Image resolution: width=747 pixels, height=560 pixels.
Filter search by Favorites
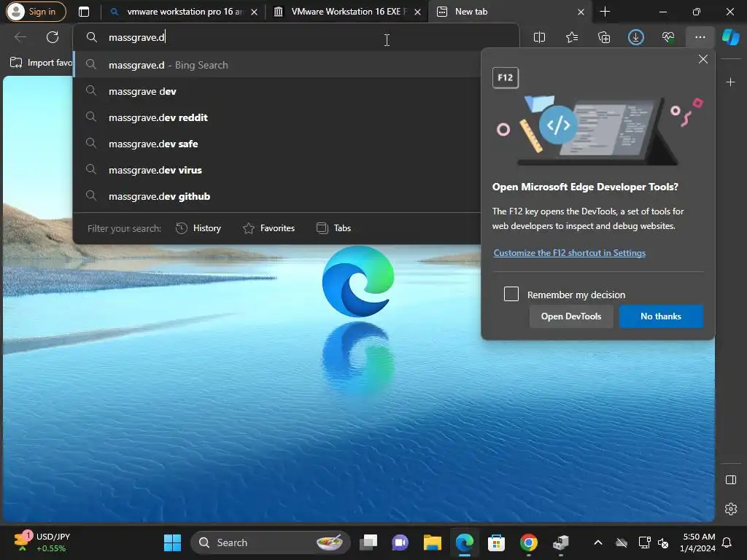(x=268, y=228)
